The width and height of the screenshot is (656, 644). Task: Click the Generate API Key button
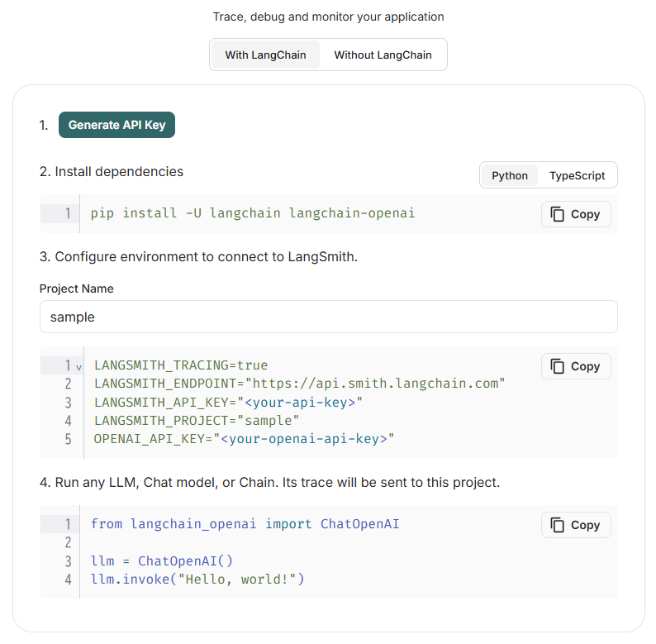tap(116, 125)
